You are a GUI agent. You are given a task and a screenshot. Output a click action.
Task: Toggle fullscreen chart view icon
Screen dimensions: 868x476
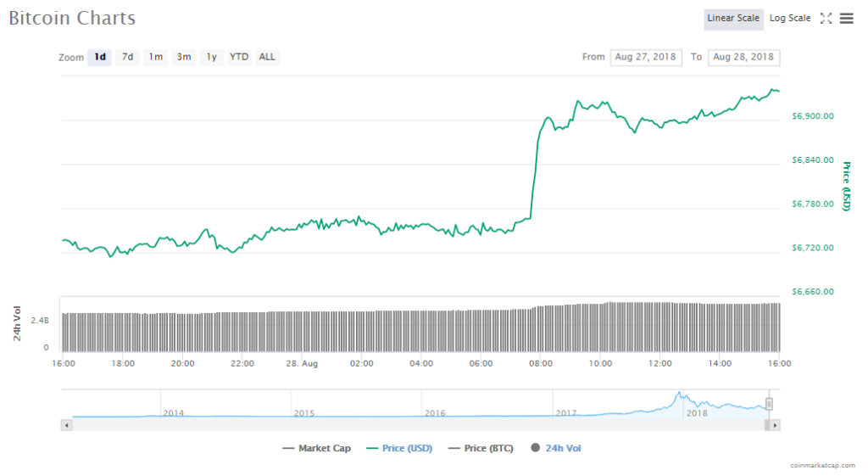pyautogui.click(x=826, y=18)
